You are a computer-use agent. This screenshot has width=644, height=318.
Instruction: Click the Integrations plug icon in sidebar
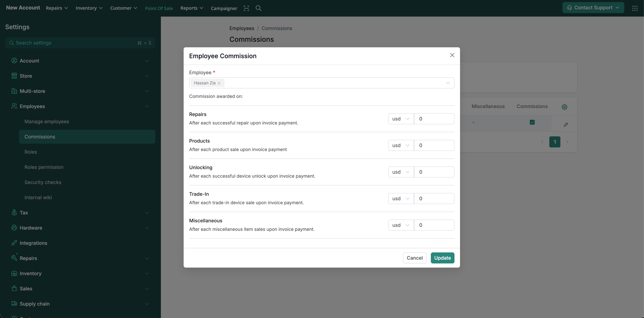click(14, 243)
